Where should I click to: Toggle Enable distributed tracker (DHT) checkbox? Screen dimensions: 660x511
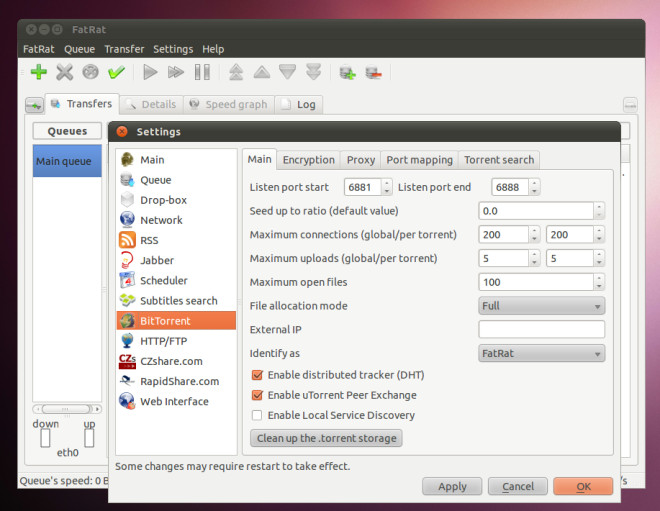tap(257, 375)
